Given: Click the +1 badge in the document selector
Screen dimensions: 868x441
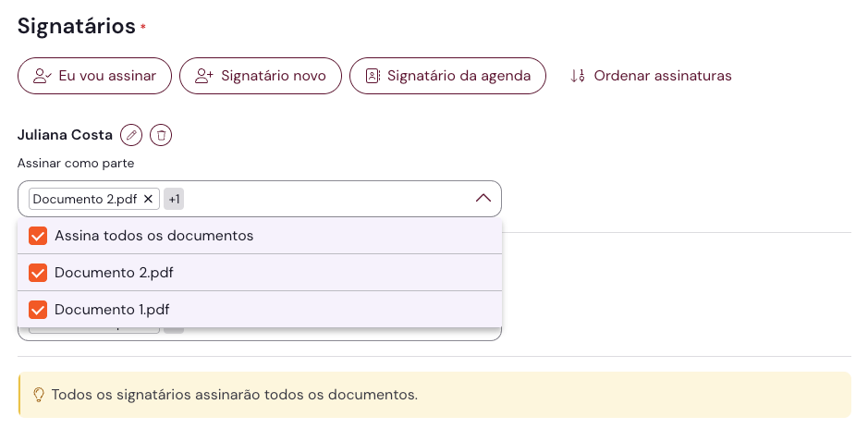Looking at the screenshot, I should (x=174, y=199).
